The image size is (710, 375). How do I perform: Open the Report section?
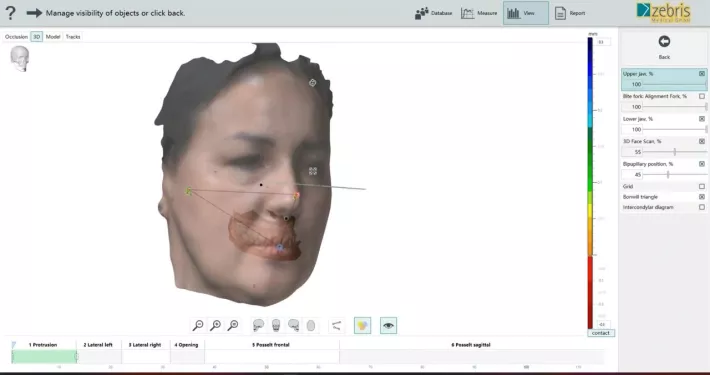570,13
